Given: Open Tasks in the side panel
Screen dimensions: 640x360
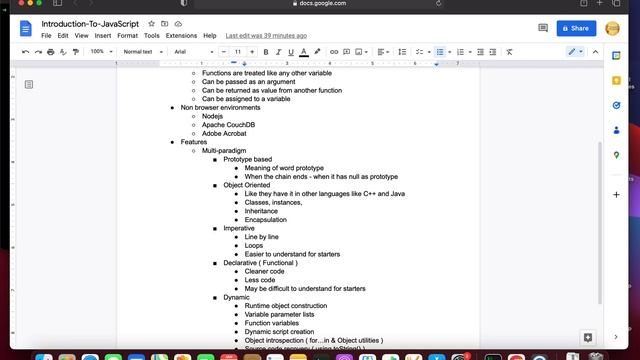Looking at the screenshot, I should 616,105.
